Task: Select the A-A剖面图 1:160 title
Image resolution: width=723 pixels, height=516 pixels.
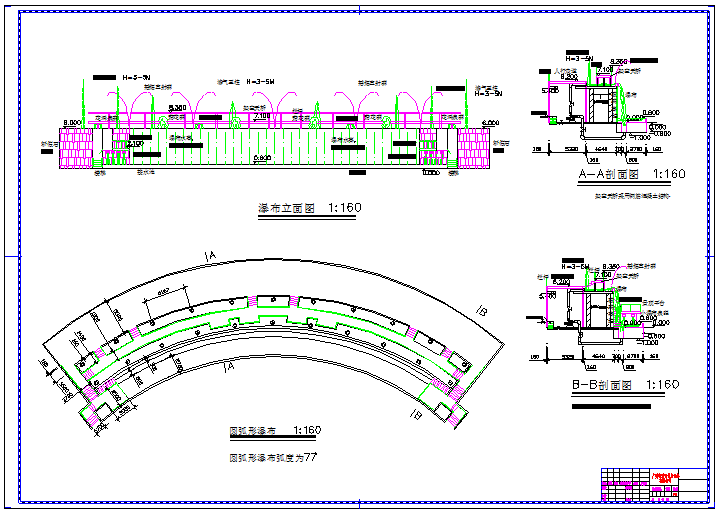Action: [632, 174]
